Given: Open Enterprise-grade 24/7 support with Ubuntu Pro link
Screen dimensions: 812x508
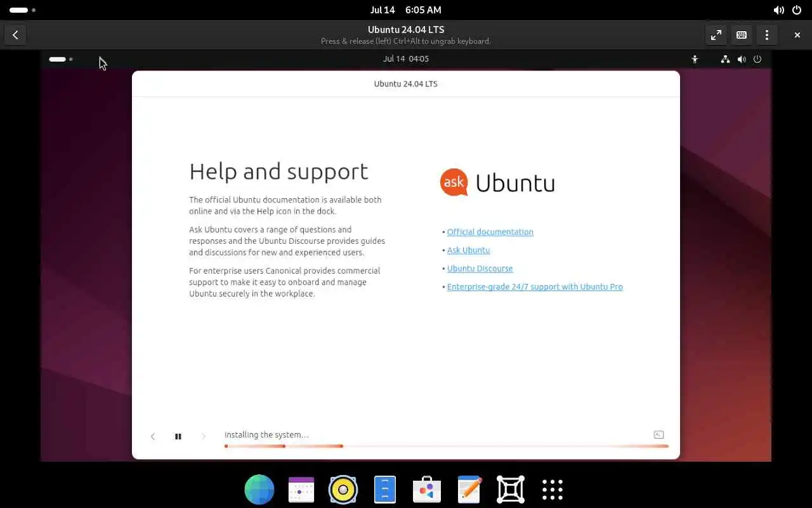Looking at the screenshot, I should tap(535, 287).
